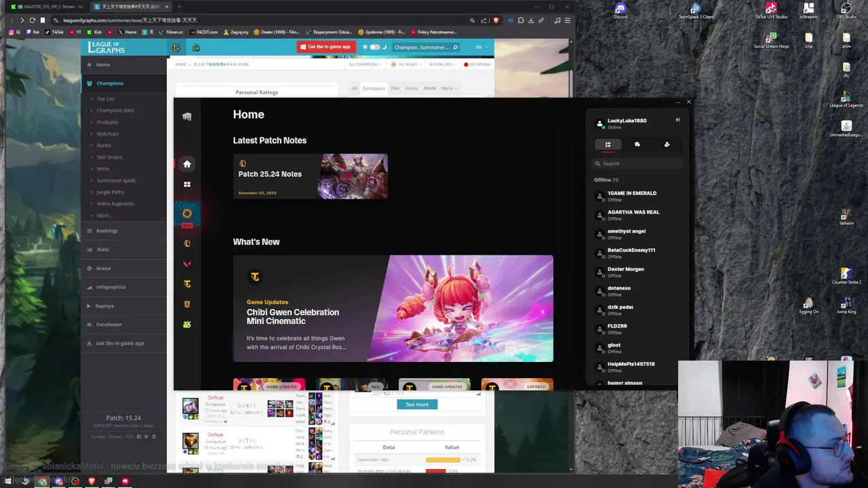
Task: Open the OBS Studio desktop shortcut
Action: (846, 10)
